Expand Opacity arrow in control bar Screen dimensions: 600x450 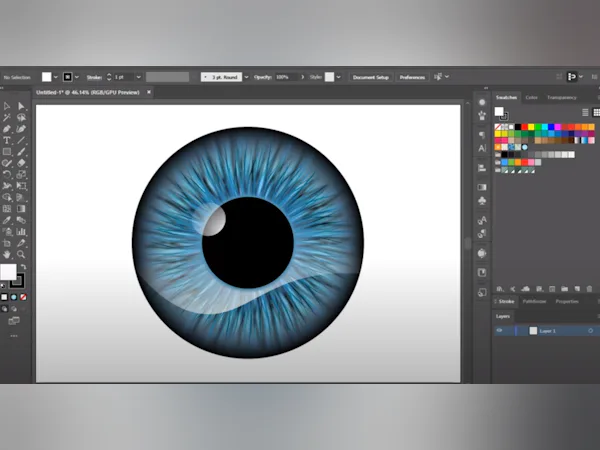[302, 77]
